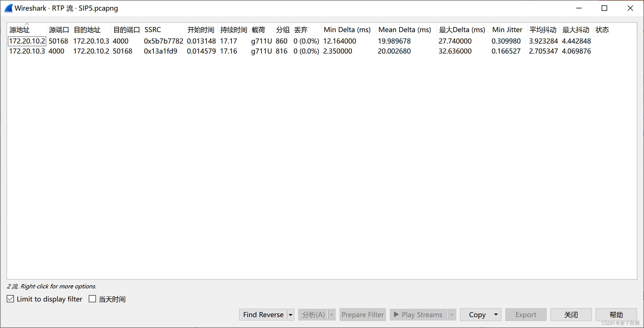
Task: Click the Prepare Filter button
Action: tap(362, 314)
